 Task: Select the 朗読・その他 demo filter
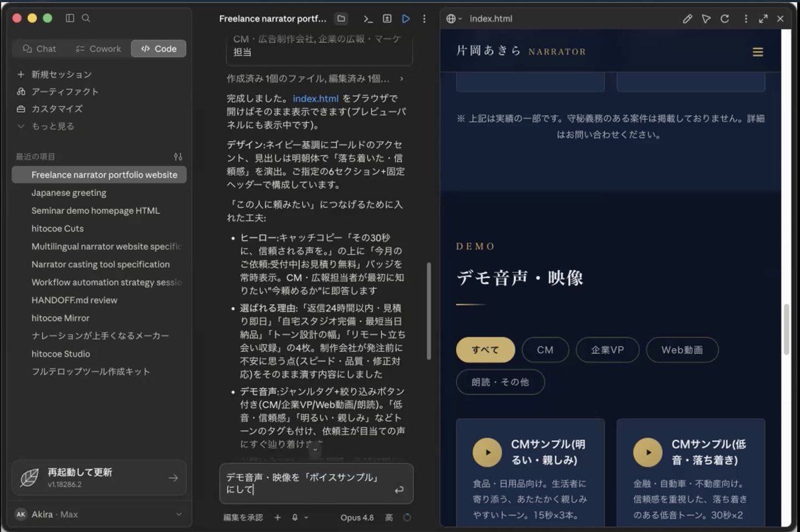(500, 382)
